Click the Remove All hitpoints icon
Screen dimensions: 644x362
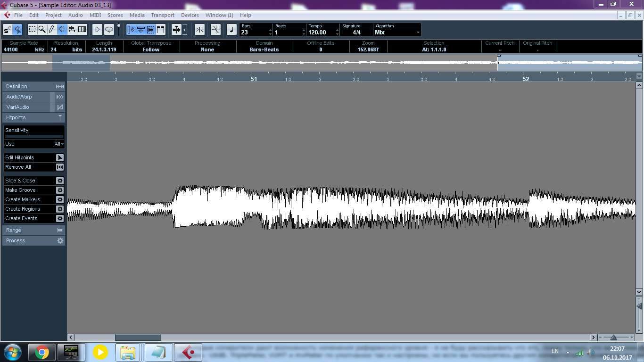[x=60, y=167]
